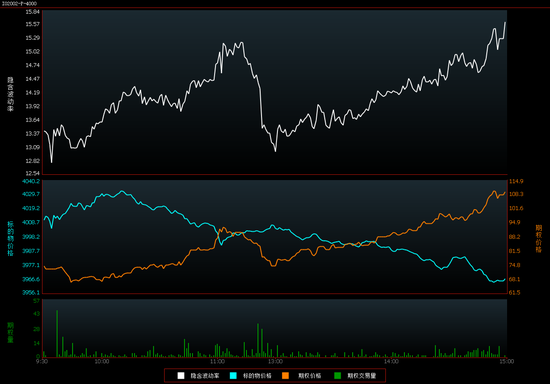Click the 81.5 option price axis value
The height and width of the screenshot is (384, 550).
point(515,251)
